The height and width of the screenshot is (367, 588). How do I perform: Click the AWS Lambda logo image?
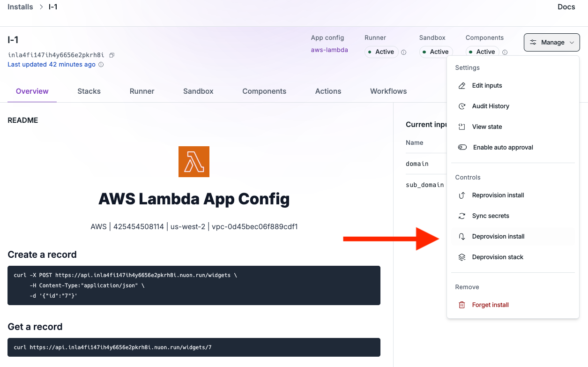point(194,162)
